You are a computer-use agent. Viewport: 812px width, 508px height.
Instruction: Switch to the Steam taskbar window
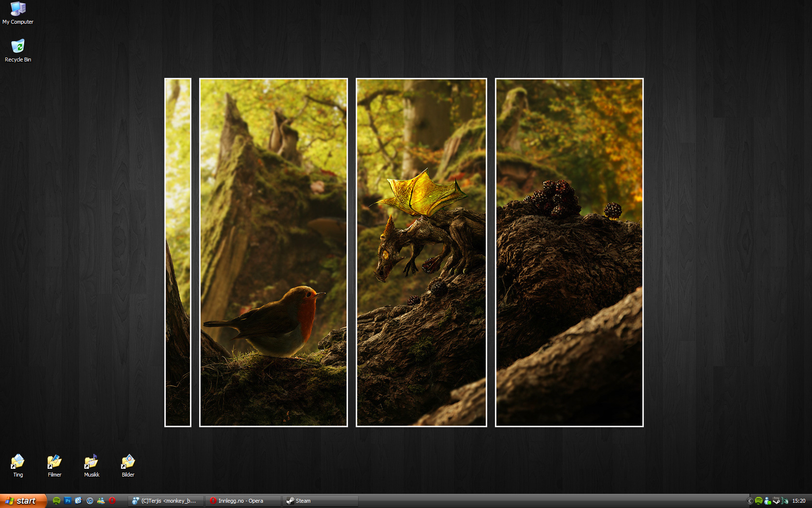[x=320, y=501]
